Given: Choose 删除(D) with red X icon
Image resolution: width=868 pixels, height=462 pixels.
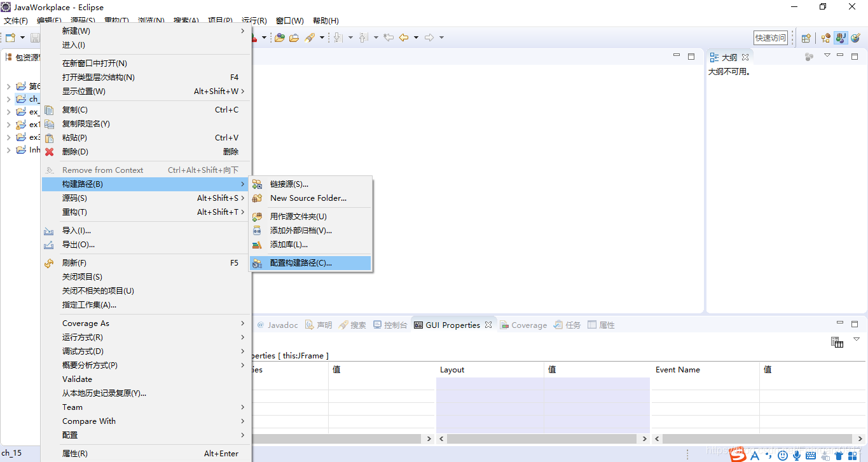Looking at the screenshot, I should click(146, 152).
